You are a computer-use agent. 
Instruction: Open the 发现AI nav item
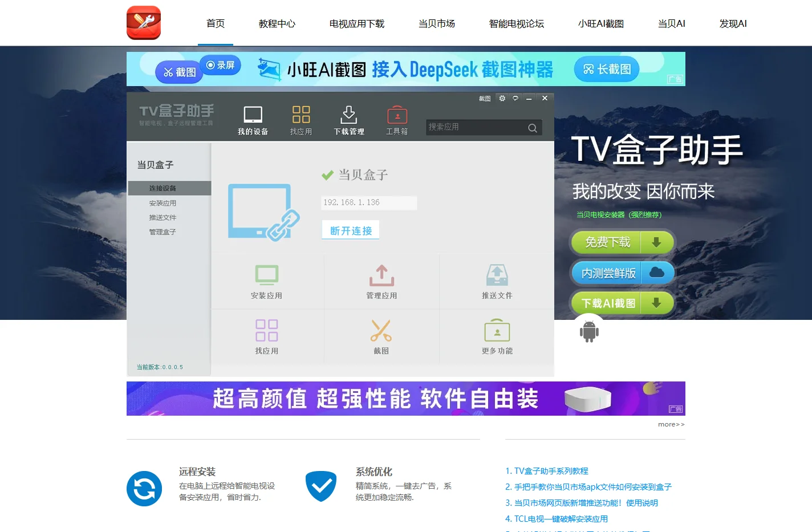tap(733, 23)
